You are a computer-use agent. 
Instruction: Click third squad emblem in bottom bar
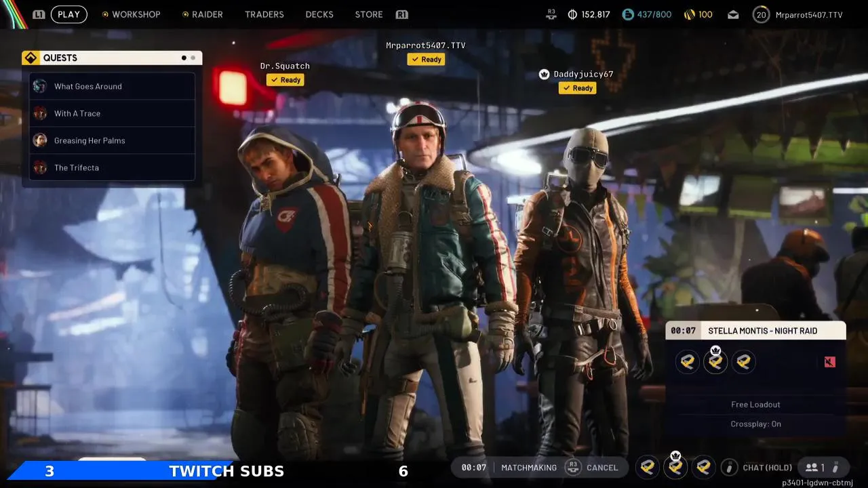pos(703,467)
